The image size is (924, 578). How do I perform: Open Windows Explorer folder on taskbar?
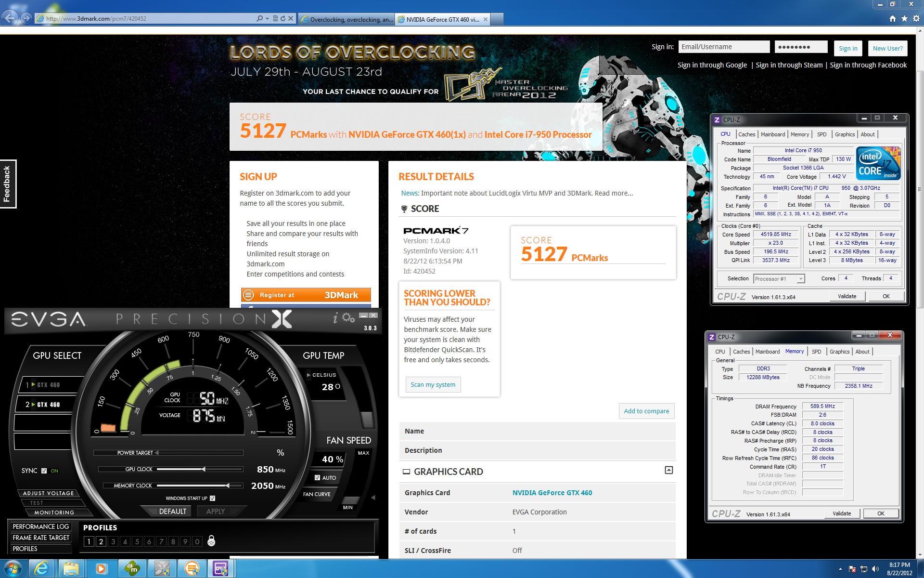tap(71, 569)
